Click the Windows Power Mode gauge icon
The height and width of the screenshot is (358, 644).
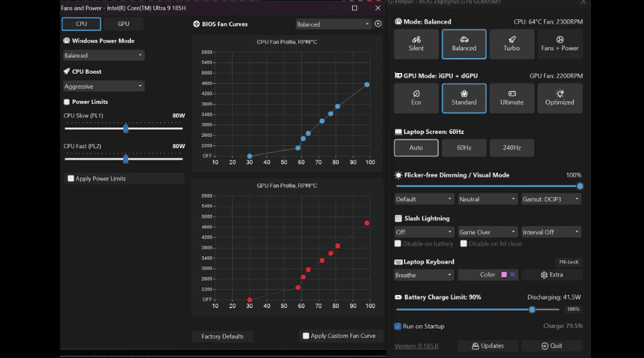(x=67, y=41)
